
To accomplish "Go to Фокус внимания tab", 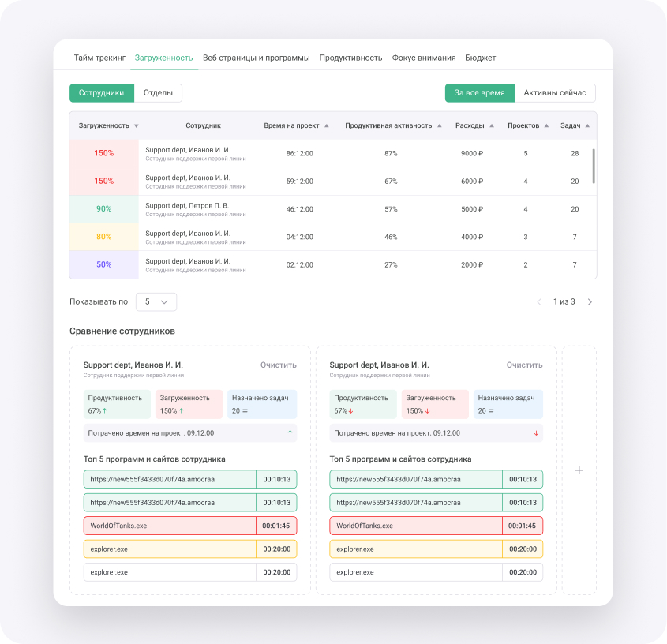I will [x=424, y=58].
